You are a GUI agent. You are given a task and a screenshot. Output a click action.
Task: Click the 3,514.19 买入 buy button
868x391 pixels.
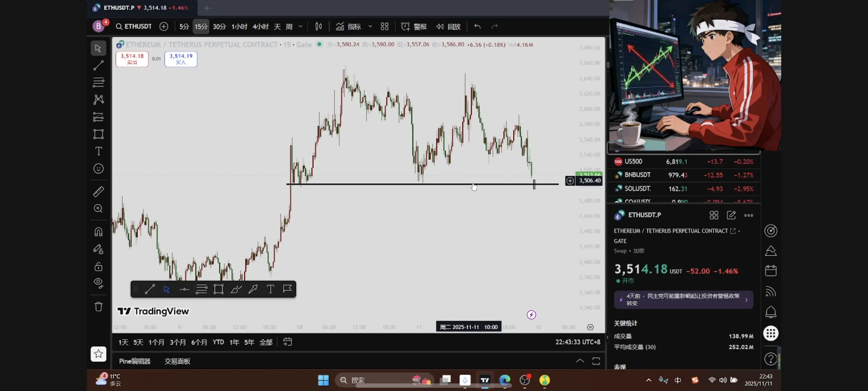point(181,59)
